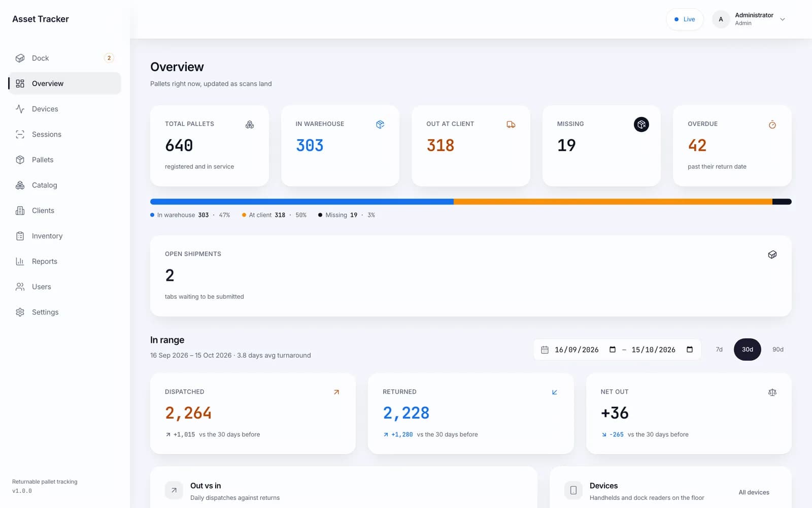Click the Overdue timer icon

(772, 124)
